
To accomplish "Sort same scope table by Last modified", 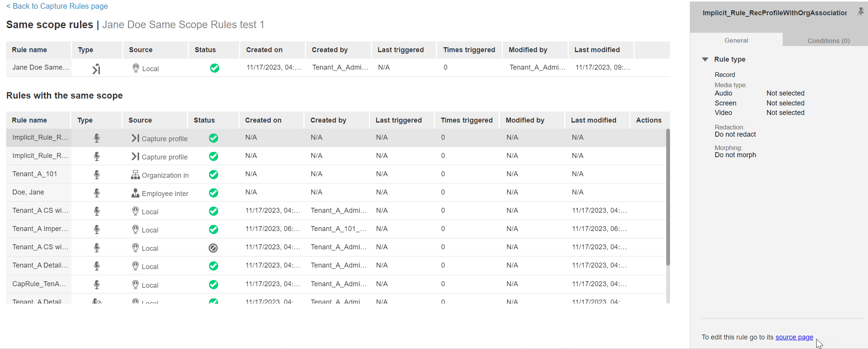I will pyautogui.click(x=593, y=120).
